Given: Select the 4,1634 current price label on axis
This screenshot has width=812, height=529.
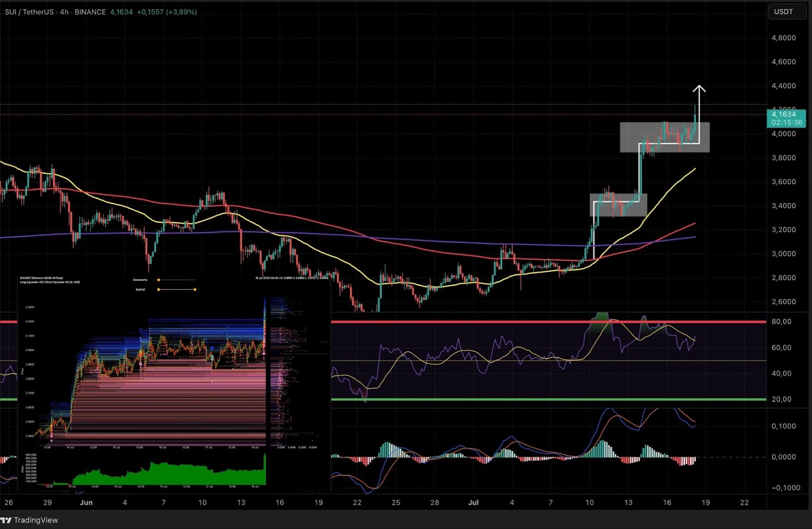Looking at the screenshot, I should [787, 118].
